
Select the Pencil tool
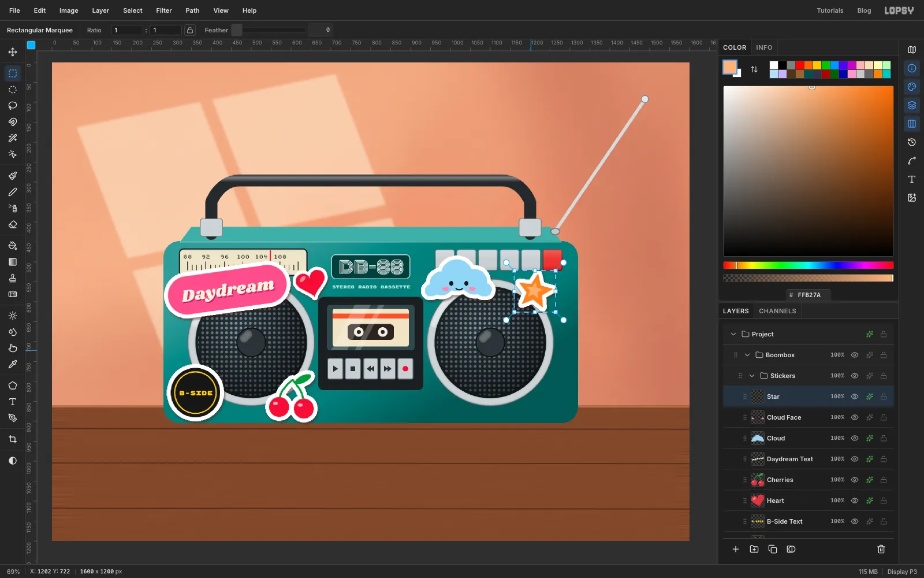[13, 192]
